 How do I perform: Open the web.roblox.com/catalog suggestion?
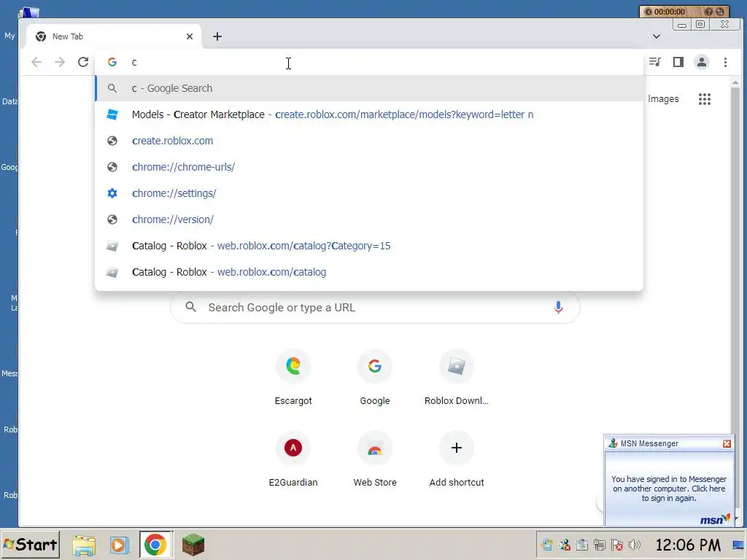click(x=369, y=272)
